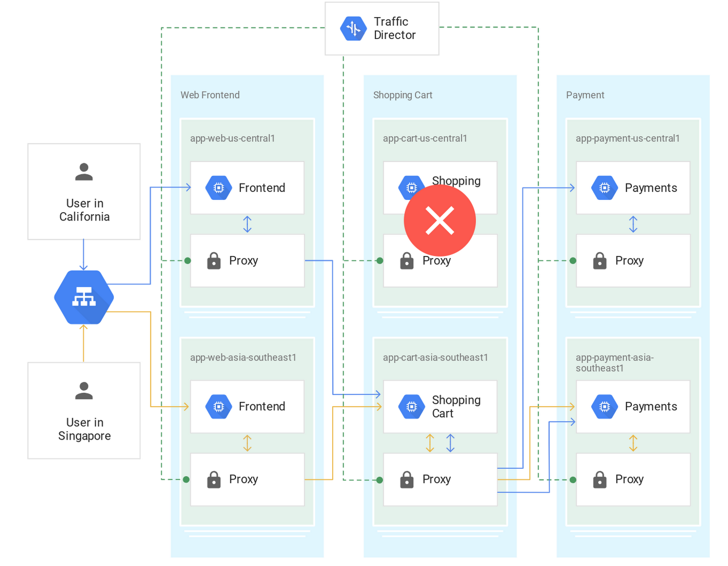Click Proxy text in app-cart-asia-southeast1

[436, 480]
